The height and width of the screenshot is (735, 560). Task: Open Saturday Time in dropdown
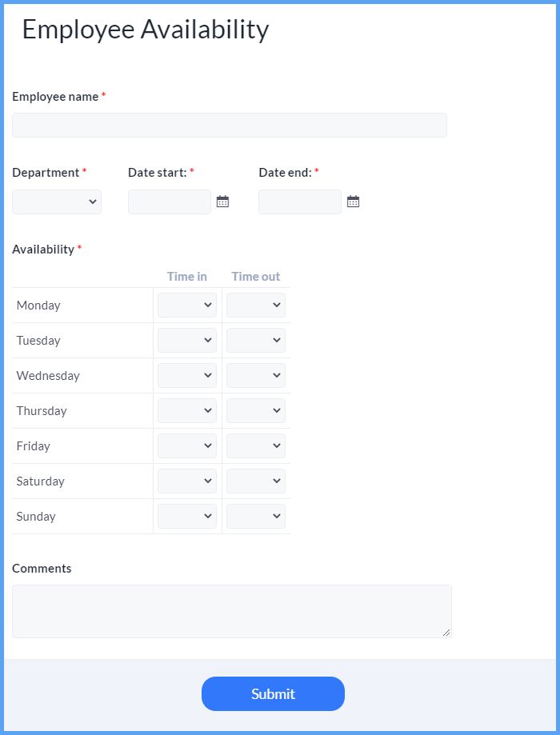click(x=187, y=481)
